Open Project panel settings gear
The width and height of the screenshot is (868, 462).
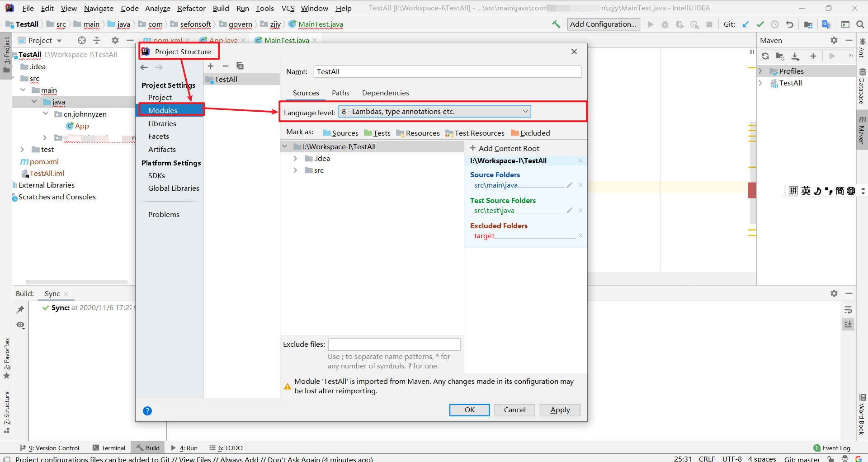tap(115, 40)
